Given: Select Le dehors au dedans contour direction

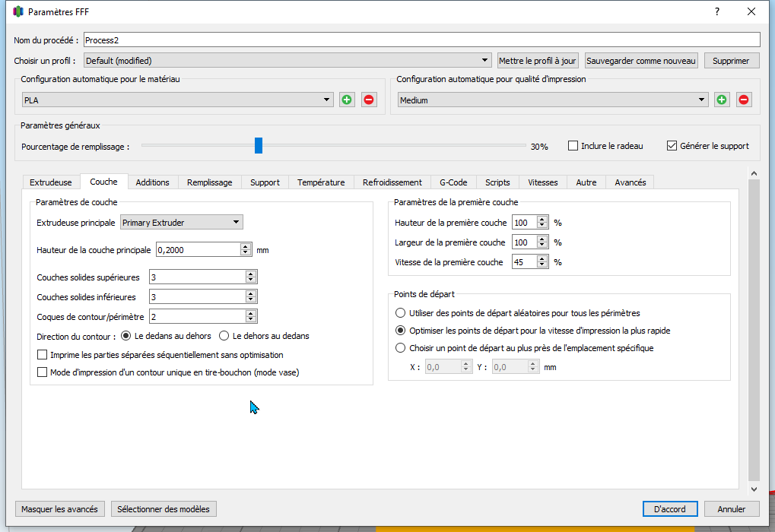Looking at the screenshot, I should pyautogui.click(x=224, y=336).
